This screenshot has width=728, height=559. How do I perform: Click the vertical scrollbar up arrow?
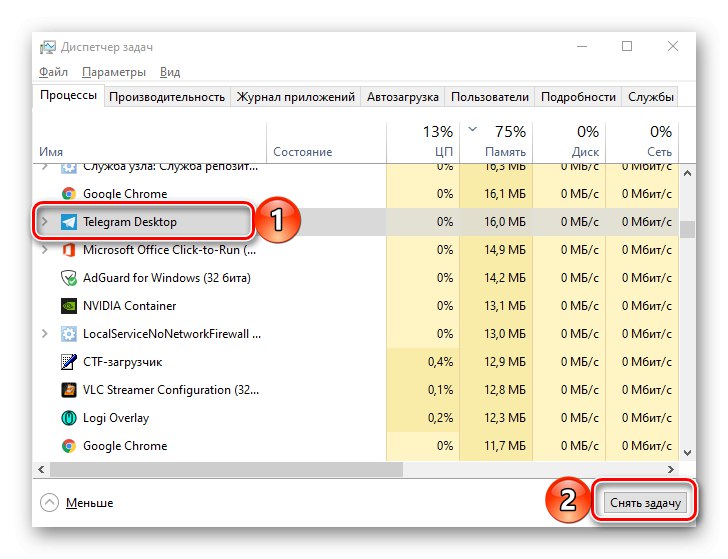click(688, 173)
